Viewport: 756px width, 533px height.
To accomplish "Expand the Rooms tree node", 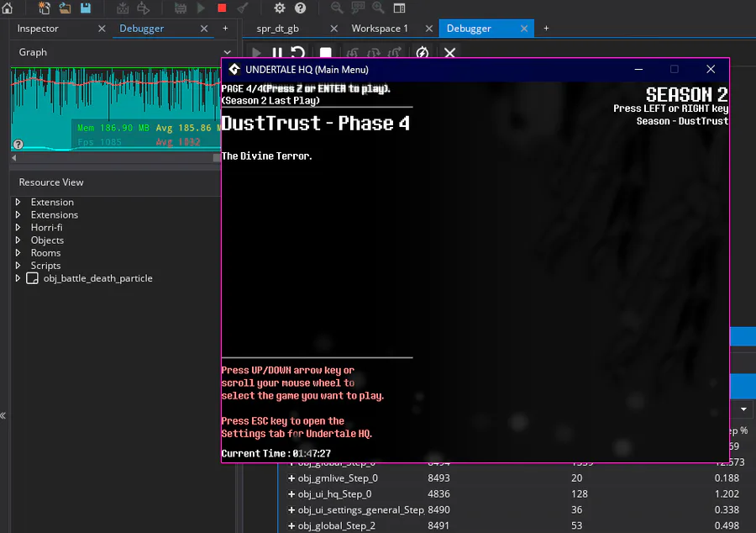I will pos(18,252).
